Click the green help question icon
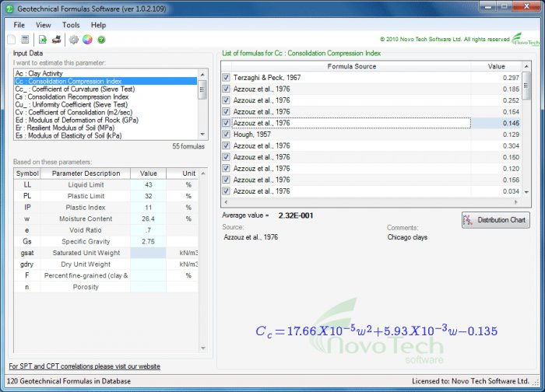 101,40
